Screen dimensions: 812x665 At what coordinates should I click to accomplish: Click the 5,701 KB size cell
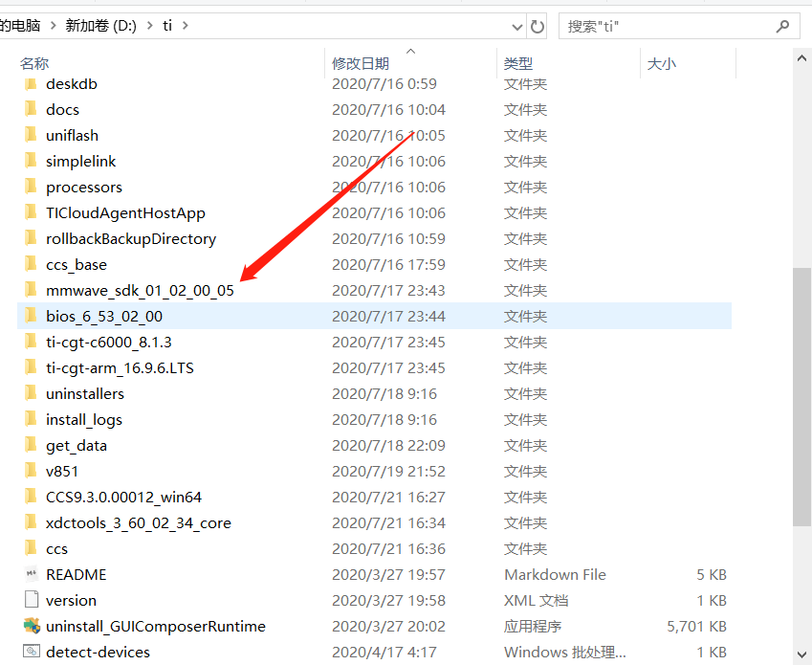click(696, 627)
